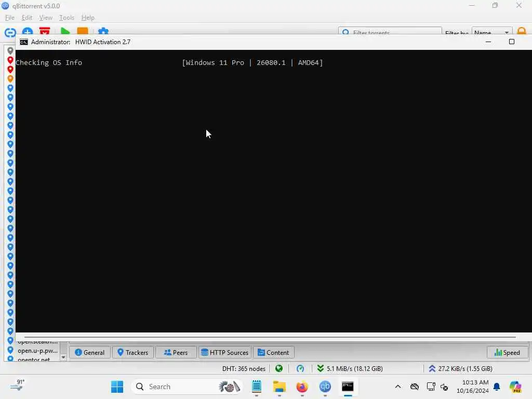Minimize the HWID Activation console window

pos(488,42)
